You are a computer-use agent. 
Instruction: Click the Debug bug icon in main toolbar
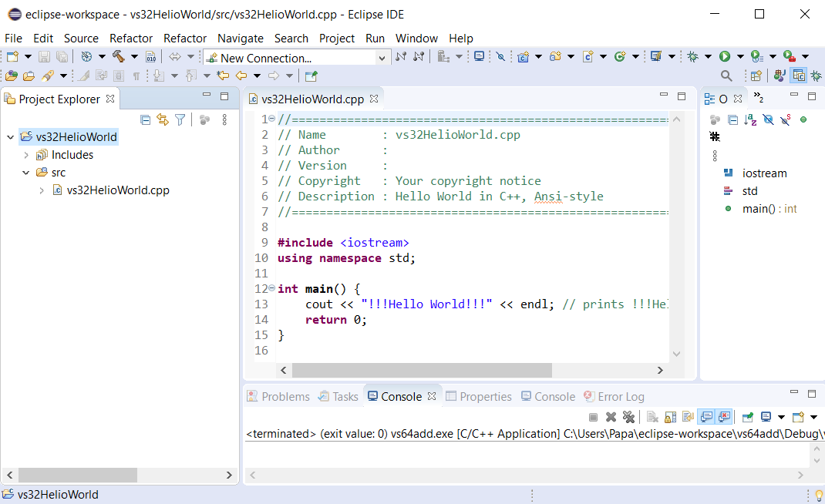pyautogui.click(x=692, y=56)
